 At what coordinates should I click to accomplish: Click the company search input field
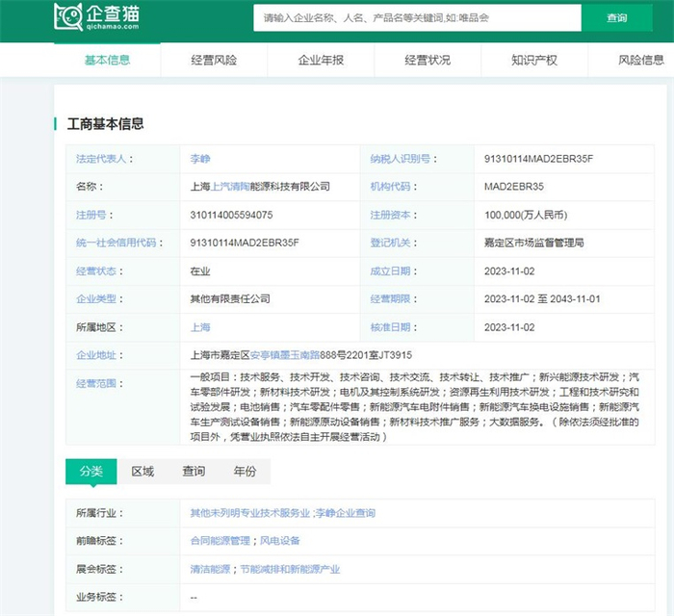(x=417, y=17)
